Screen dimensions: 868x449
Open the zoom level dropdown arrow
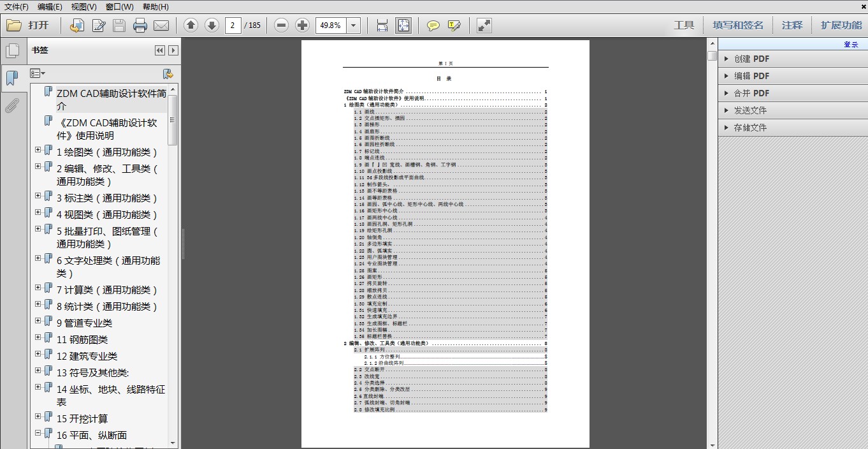[354, 26]
